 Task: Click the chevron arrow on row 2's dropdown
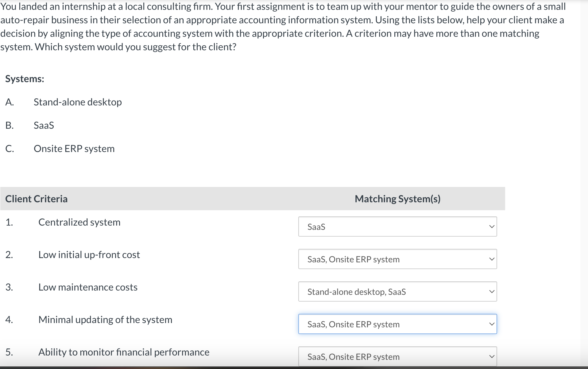pos(492,259)
